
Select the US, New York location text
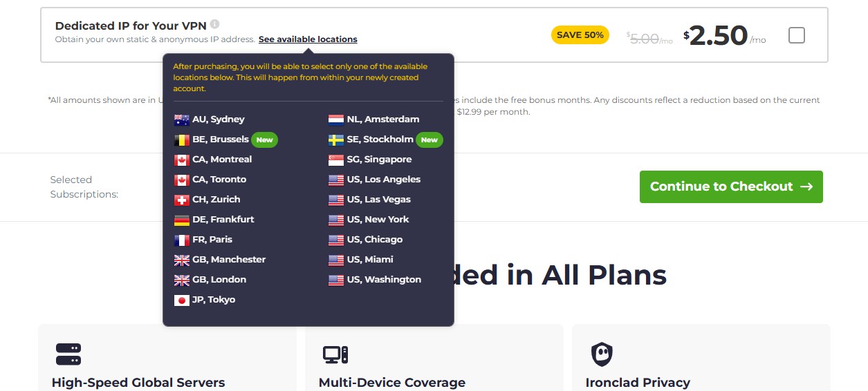tap(378, 220)
